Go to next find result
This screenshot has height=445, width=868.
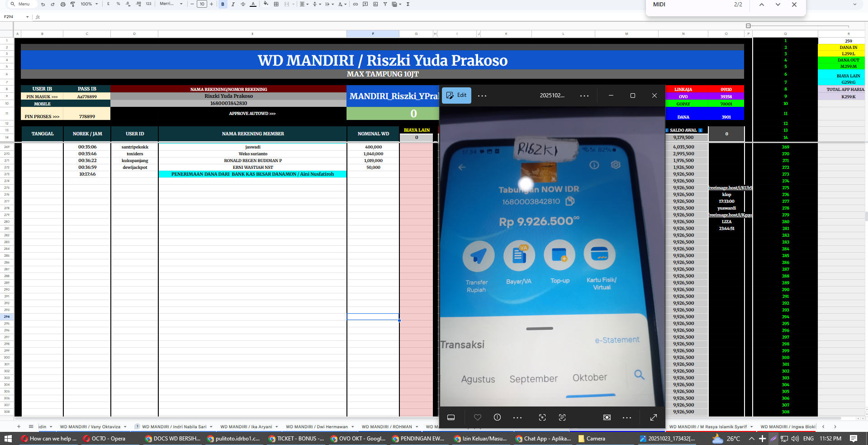tap(778, 5)
